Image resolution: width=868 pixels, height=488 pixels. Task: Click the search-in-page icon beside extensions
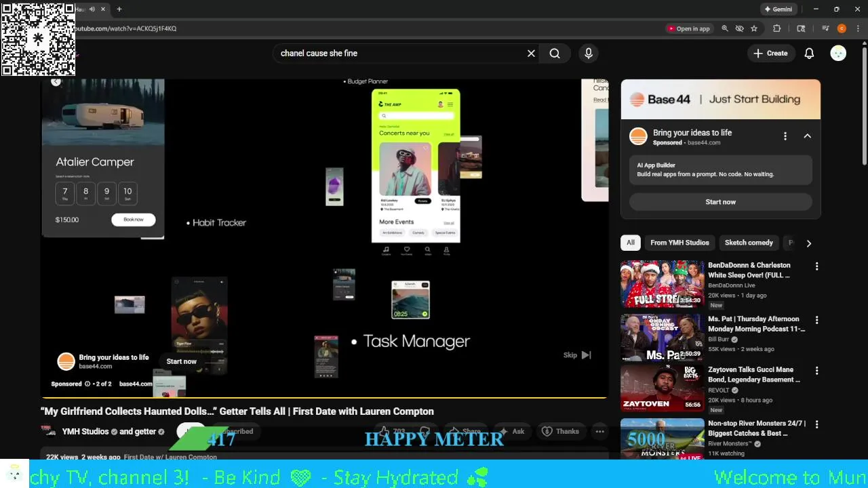pyautogui.click(x=801, y=28)
